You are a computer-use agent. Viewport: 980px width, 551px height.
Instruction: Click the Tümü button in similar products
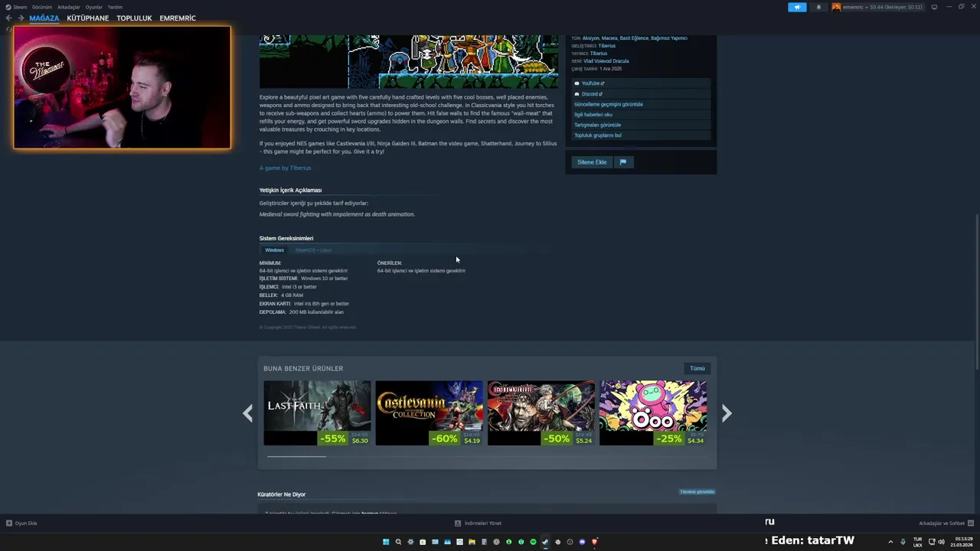click(697, 368)
